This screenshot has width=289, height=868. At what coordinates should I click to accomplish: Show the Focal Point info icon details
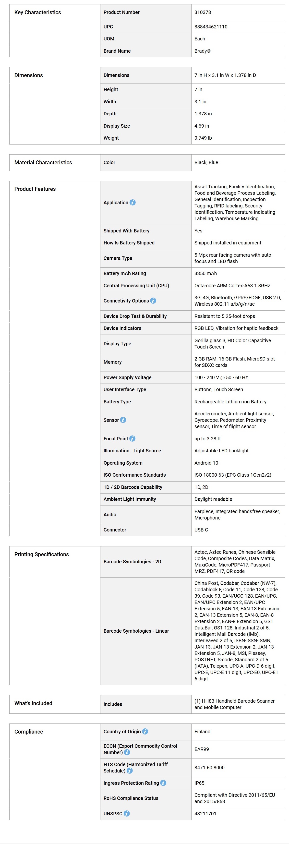pyautogui.click(x=132, y=438)
